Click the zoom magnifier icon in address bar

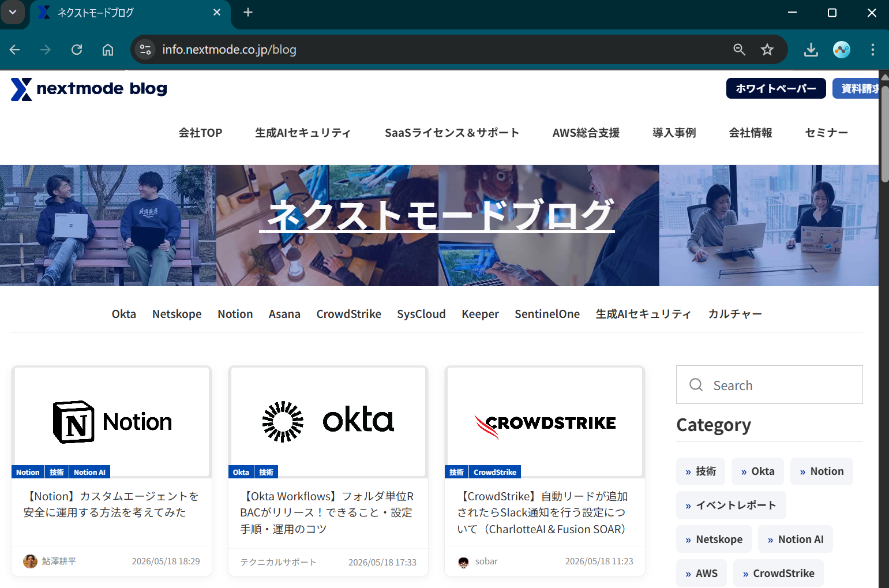[739, 50]
